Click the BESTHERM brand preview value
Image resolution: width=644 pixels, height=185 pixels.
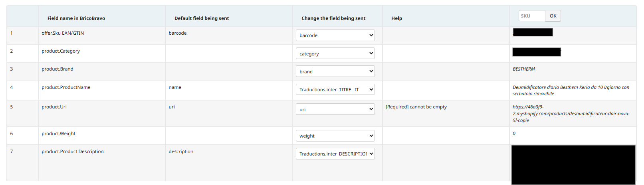tap(524, 69)
